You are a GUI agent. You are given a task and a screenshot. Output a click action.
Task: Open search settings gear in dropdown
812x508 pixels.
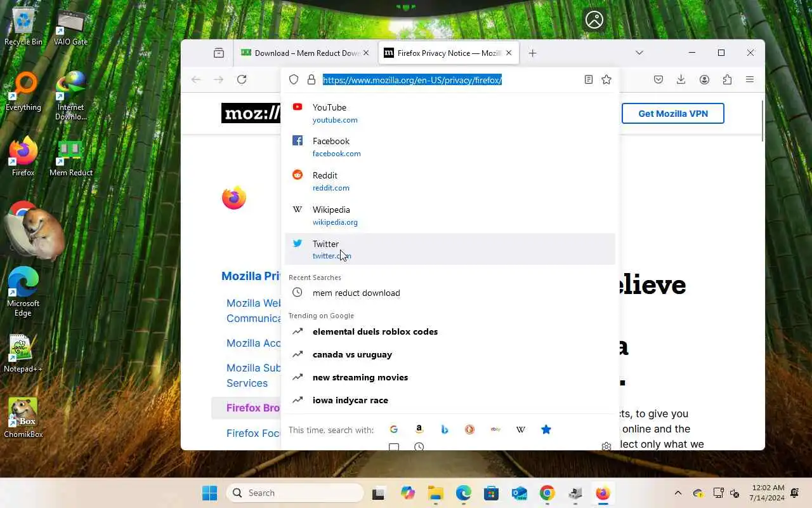tap(606, 446)
